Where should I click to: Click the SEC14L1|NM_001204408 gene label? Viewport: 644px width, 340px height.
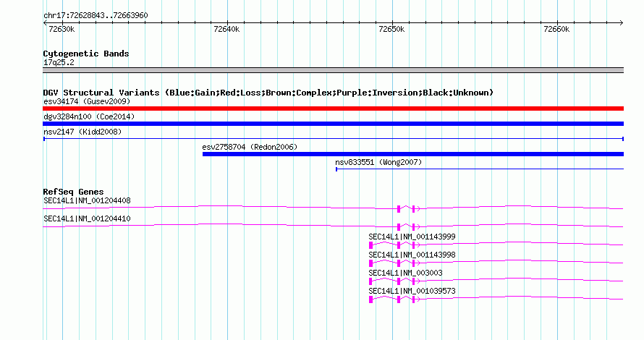click(x=87, y=201)
